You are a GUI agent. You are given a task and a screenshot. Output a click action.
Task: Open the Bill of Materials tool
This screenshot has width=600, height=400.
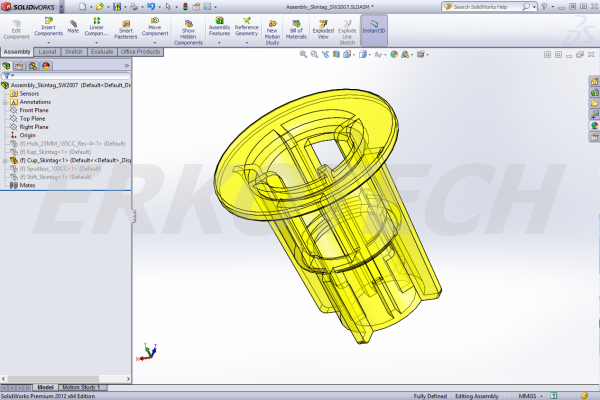[296, 28]
